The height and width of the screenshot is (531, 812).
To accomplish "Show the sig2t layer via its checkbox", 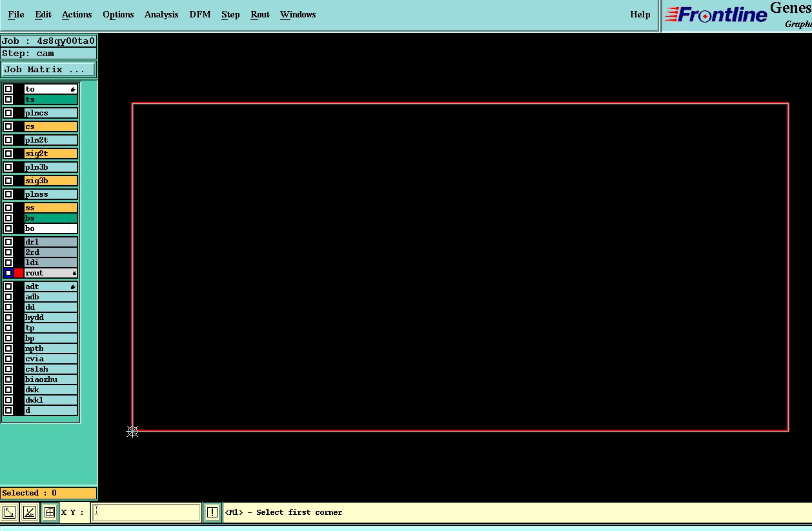I will pyautogui.click(x=8, y=154).
